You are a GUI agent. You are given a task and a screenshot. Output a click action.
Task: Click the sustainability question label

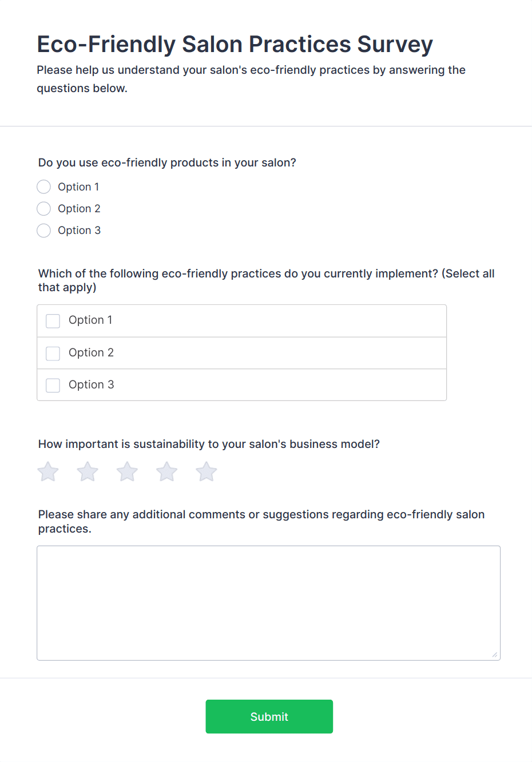[208, 444]
